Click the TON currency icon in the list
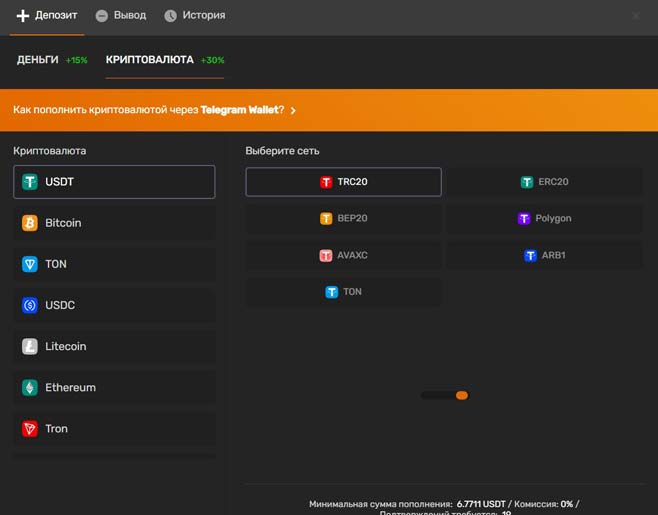Viewport: 658px width, 515px height. (x=30, y=264)
